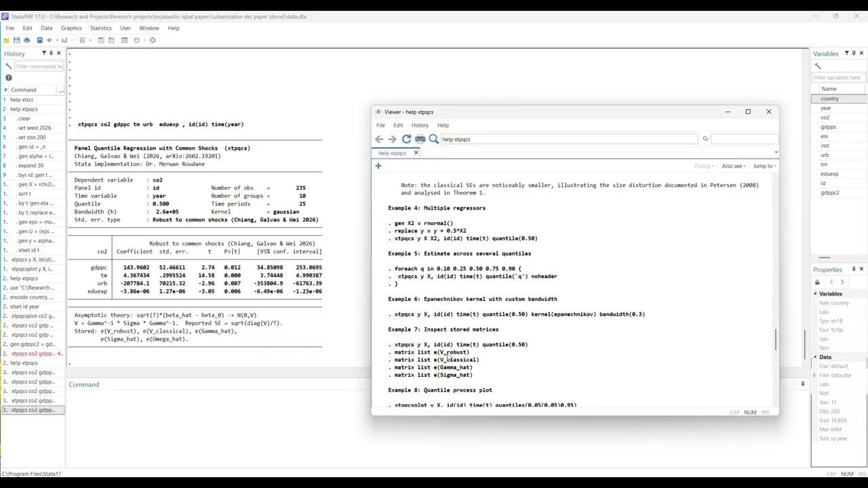The height and width of the screenshot is (488, 868).
Task: Click the error-only exclamation icon in History
Action: (9, 78)
